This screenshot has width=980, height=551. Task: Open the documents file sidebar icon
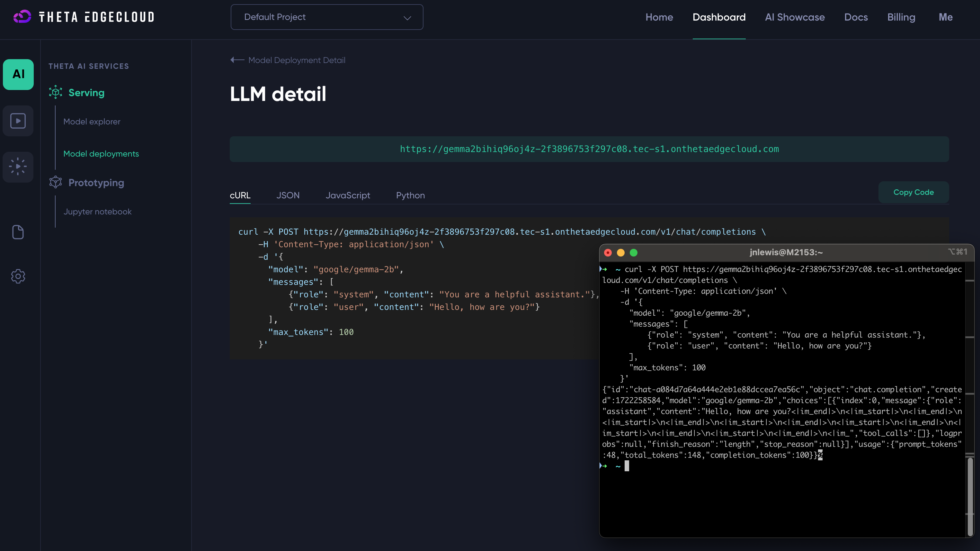[x=18, y=232]
